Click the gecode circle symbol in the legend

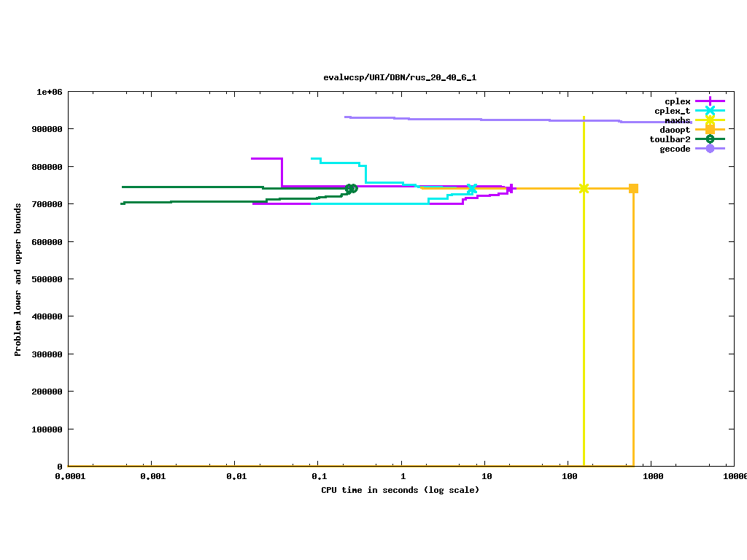[x=710, y=149]
